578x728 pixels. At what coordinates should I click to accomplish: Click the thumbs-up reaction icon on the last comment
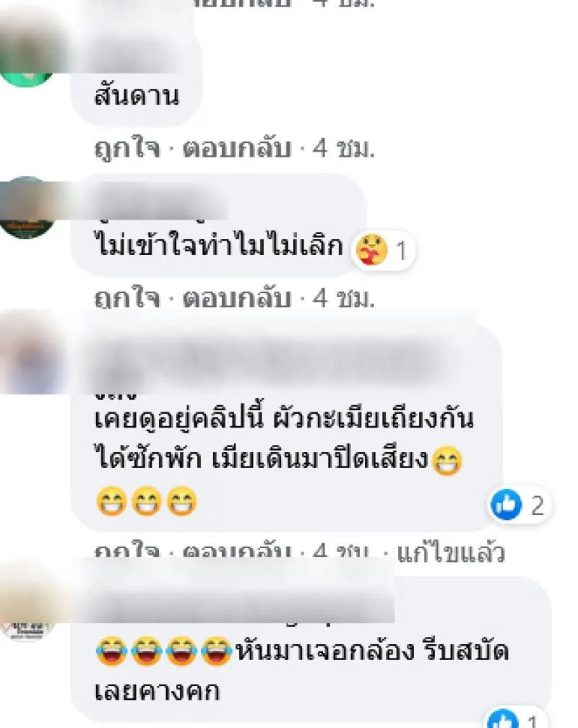click(x=503, y=719)
